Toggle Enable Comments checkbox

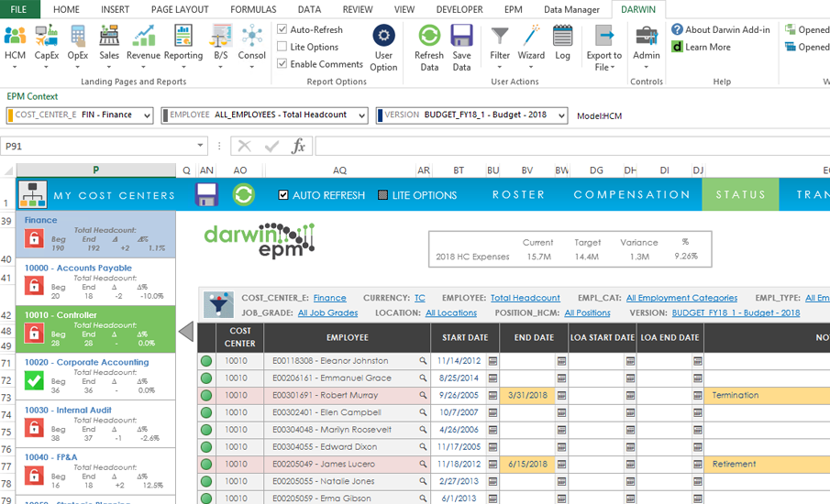282,63
